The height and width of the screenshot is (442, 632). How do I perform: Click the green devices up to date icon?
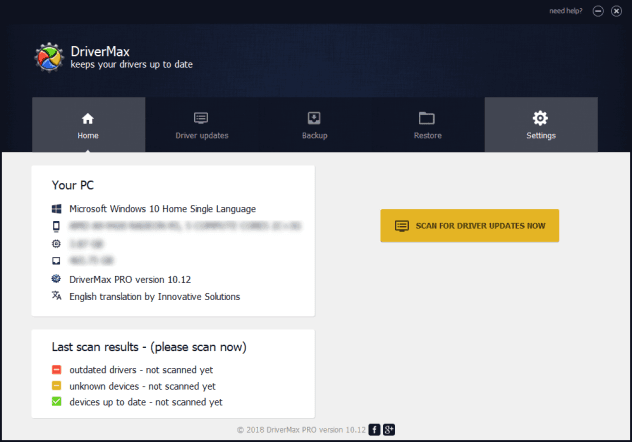click(x=56, y=401)
